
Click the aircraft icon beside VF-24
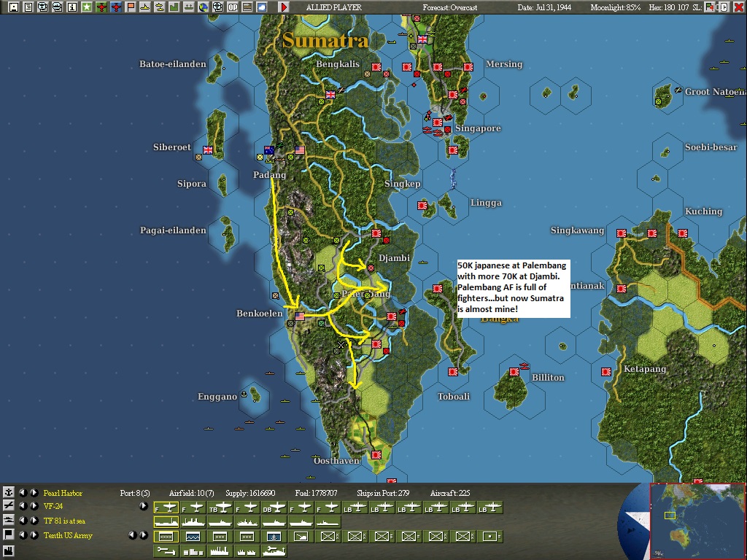click(x=8, y=506)
